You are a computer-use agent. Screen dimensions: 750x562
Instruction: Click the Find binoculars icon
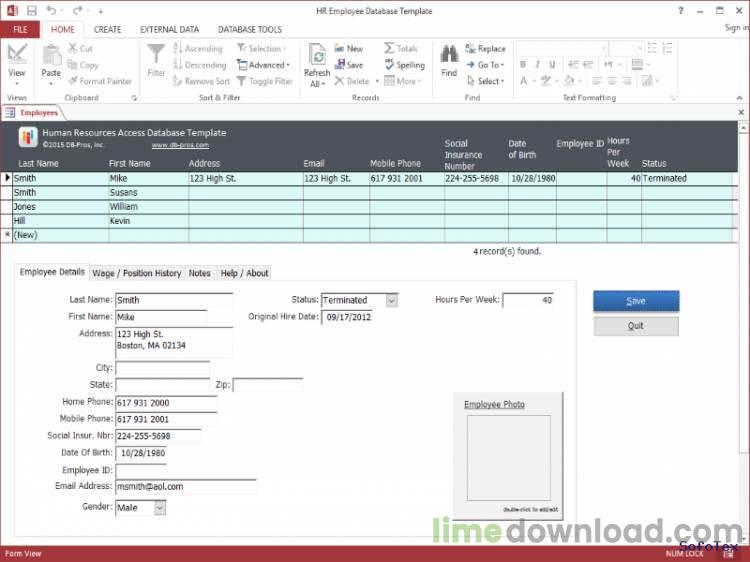click(449, 54)
